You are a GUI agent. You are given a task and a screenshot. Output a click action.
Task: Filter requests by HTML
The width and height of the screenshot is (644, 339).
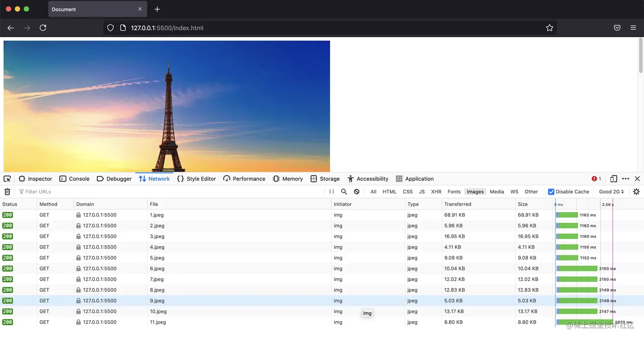(x=390, y=191)
